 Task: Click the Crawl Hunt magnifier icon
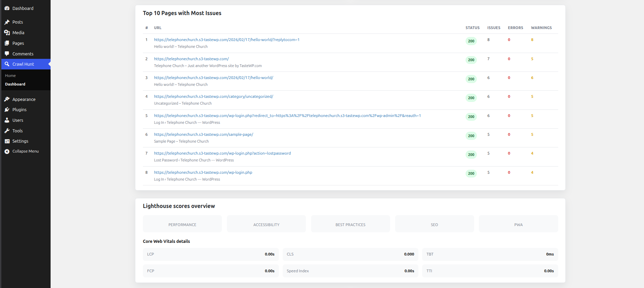coord(7,64)
